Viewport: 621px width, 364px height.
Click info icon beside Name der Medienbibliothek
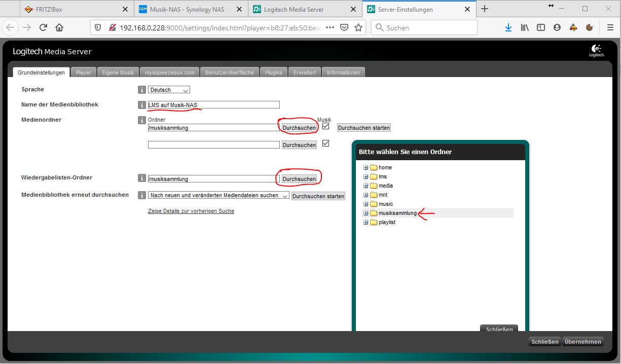(142, 105)
